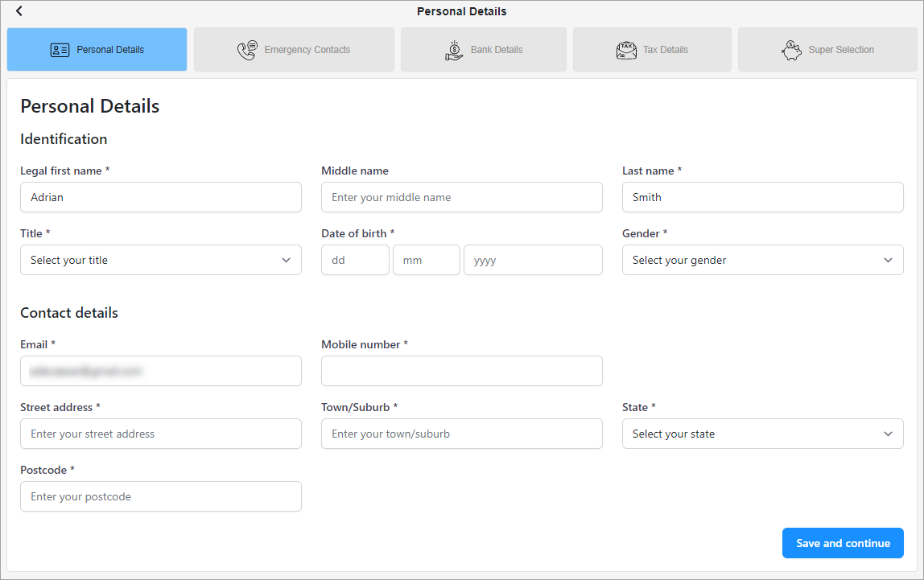The height and width of the screenshot is (580, 924).
Task: Open the State dropdown list
Action: (x=762, y=434)
